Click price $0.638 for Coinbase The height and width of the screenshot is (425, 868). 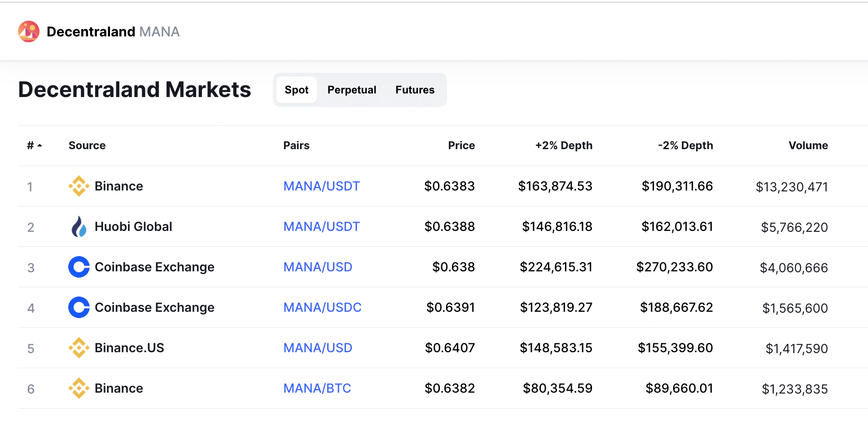(x=454, y=267)
